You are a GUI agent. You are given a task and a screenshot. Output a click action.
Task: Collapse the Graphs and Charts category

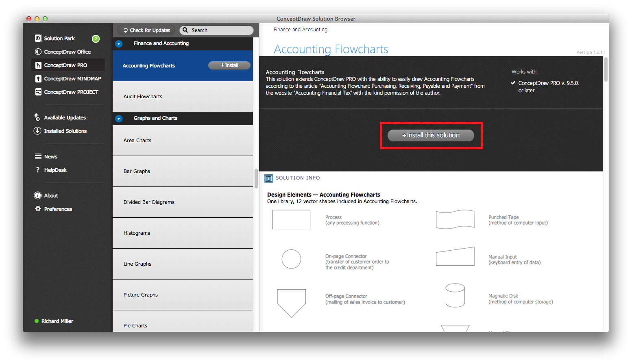(x=119, y=119)
